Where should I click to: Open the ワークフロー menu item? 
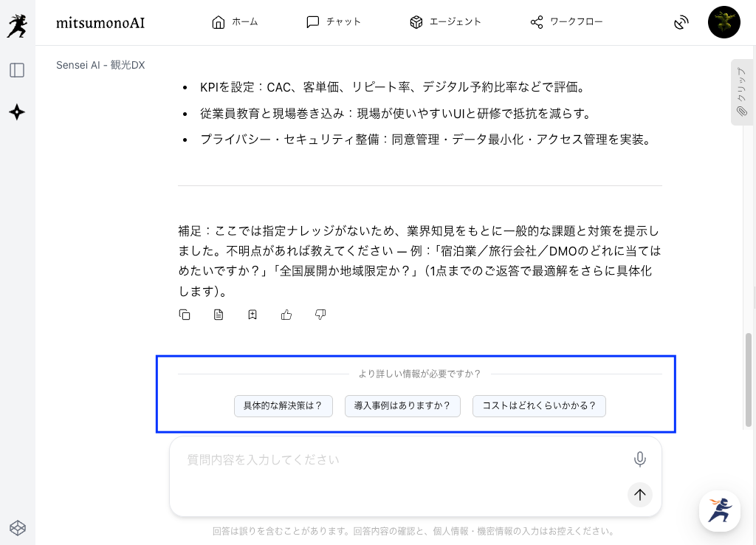coord(576,21)
